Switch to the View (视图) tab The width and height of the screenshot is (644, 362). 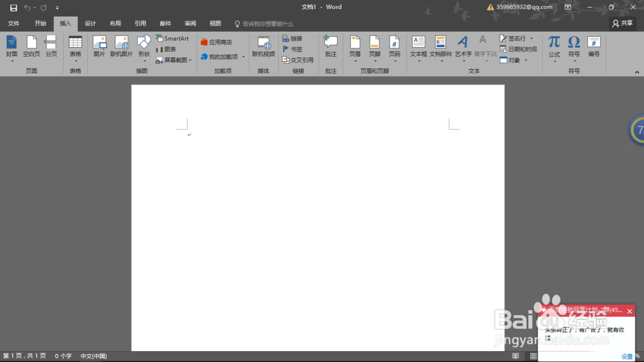click(x=215, y=23)
